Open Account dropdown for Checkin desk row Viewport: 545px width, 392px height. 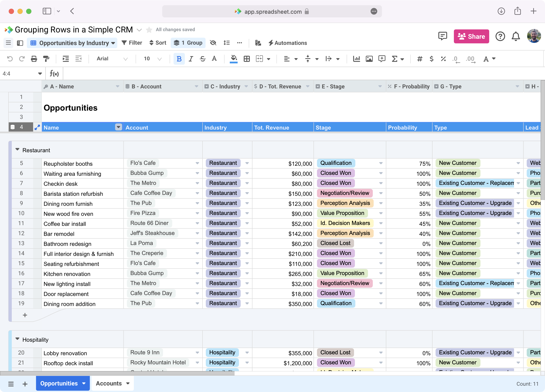pos(197,183)
